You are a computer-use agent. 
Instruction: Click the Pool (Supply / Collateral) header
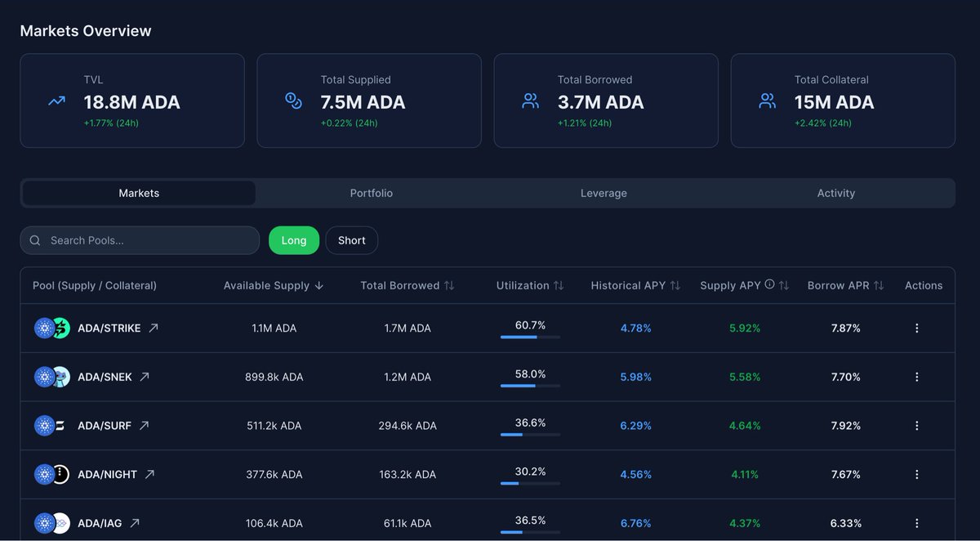[95, 285]
